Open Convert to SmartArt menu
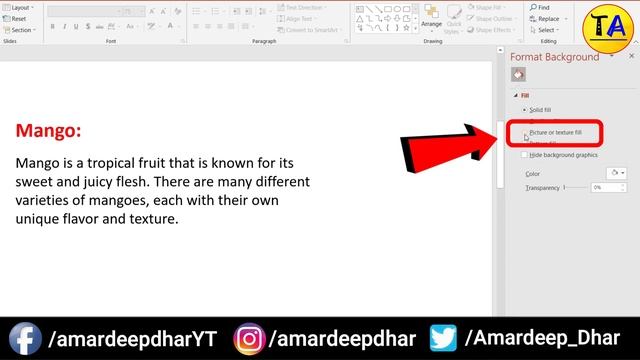The image size is (640, 360). point(309,30)
